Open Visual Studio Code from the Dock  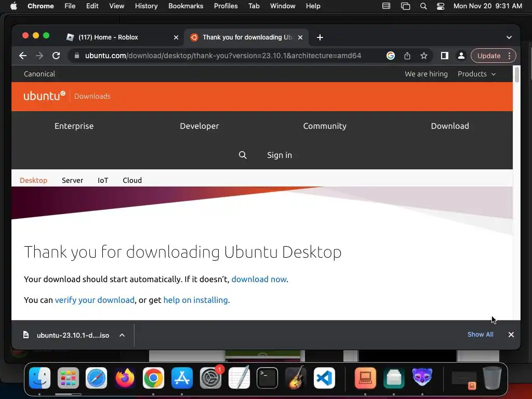coord(324,378)
